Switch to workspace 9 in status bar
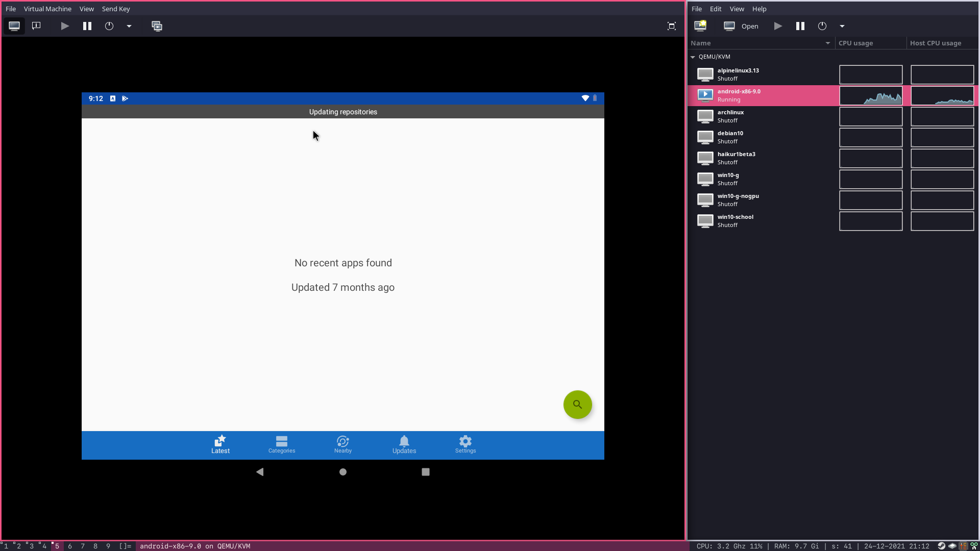The image size is (980, 551). [x=108, y=546]
